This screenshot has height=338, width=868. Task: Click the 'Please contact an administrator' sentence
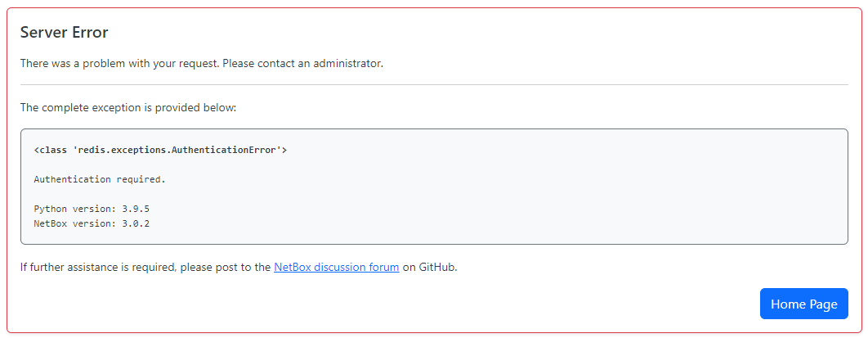point(303,63)
